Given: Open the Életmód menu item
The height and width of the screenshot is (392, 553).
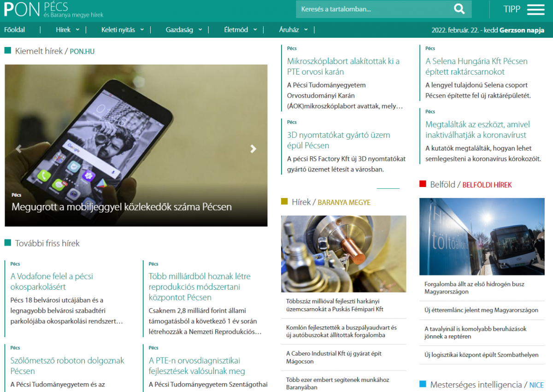Looking at the screenshot, I should [238, 29].
